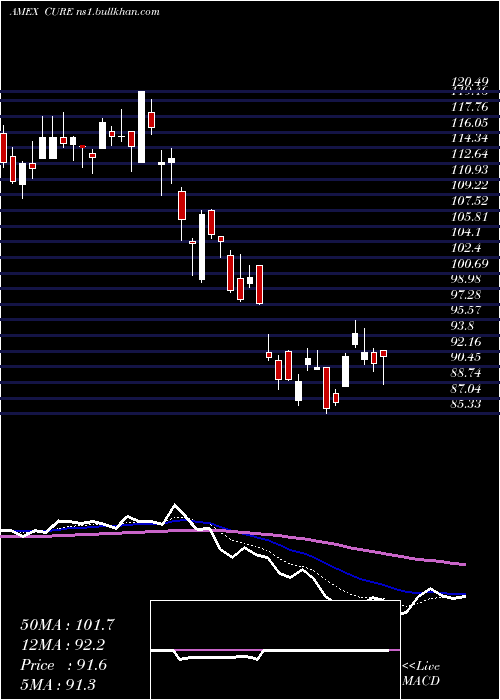
Task: Click the last red candlestick on the right
Action: point(383,353)
